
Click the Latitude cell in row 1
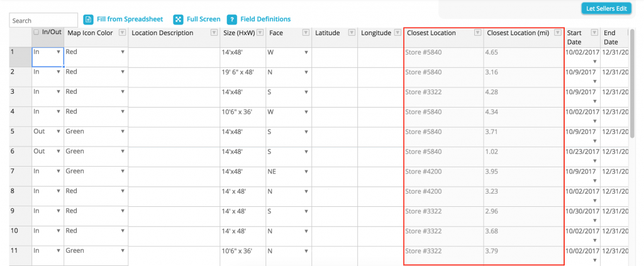(x=335, y=57)
